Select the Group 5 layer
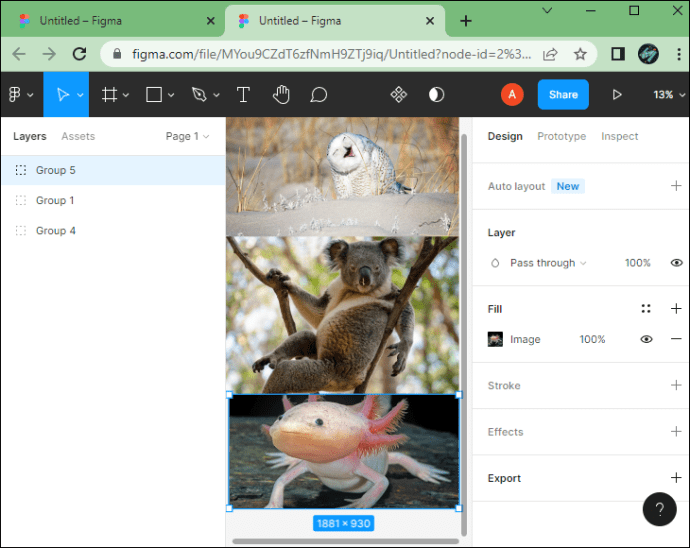Screen dimensions: 690x548 113,170
